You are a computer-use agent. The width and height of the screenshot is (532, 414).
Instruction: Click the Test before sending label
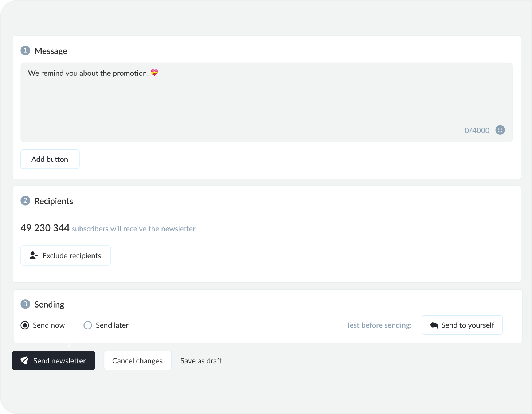pos(379,325)
